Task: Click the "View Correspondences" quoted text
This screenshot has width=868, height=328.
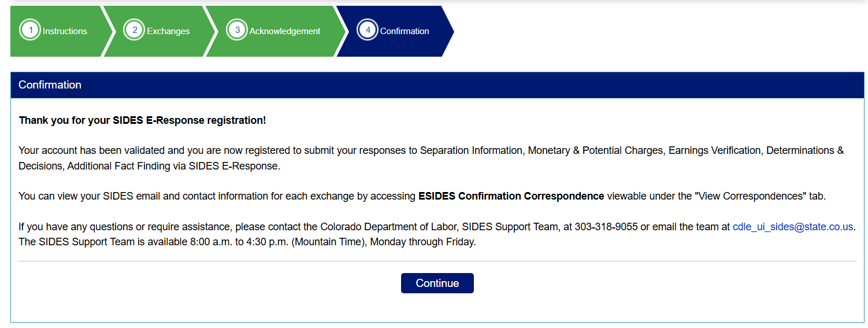Action: (750, 196)
